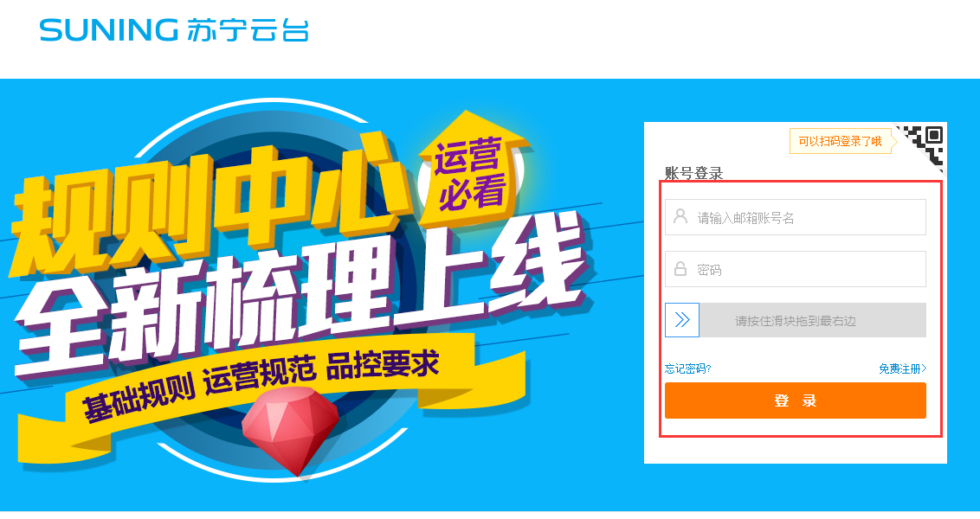Focus the 密码 password field
Screen dimensions: 980x519
(795, 269)
